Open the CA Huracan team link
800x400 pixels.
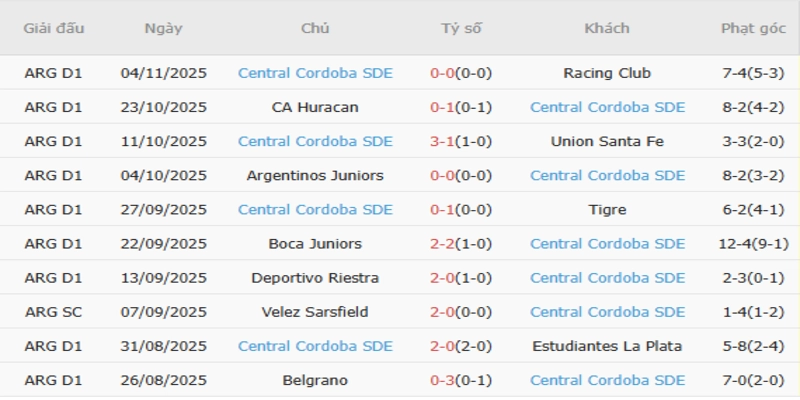coord(315,107)
